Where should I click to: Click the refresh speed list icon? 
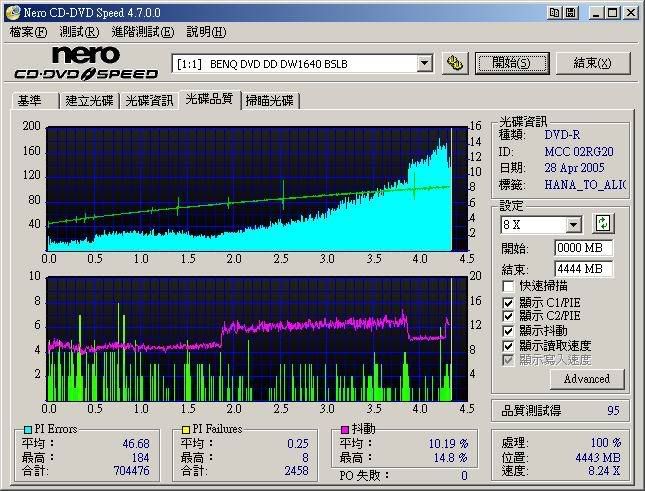[603, 224]
